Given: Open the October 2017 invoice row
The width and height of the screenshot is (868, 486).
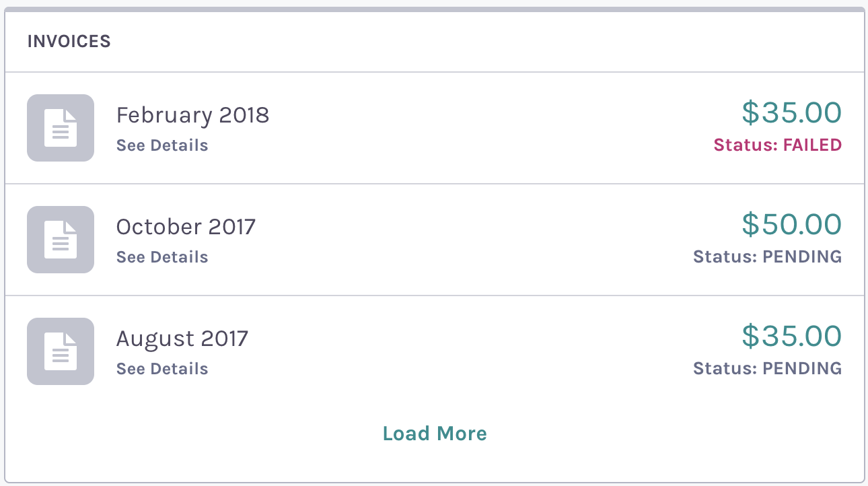Looking at the screenshot, I should [x=434, y=240].
